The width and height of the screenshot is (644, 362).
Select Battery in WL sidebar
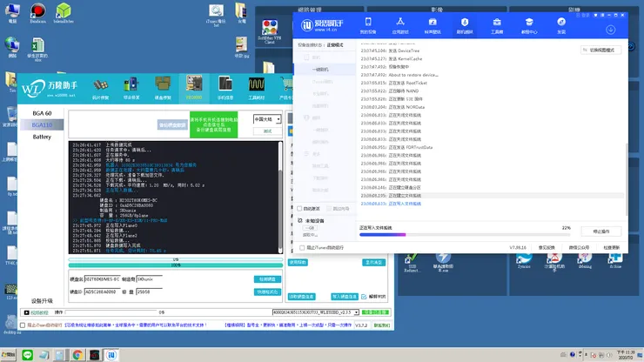[x=42, y=137]
